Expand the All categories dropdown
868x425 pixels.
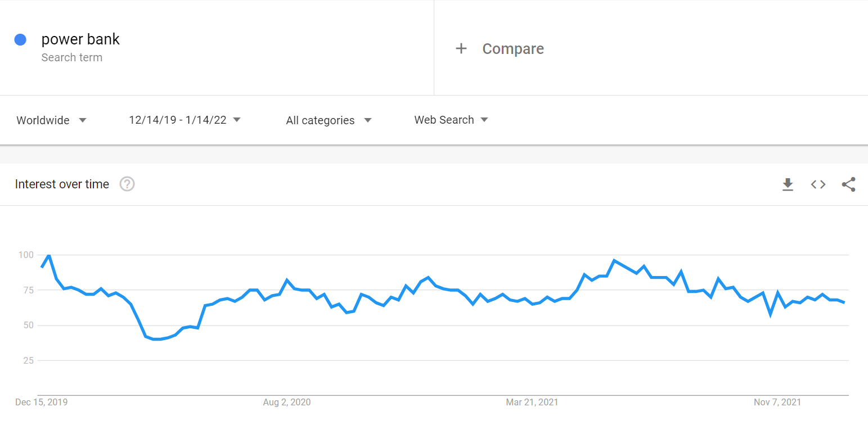click(x=329, y=120)
